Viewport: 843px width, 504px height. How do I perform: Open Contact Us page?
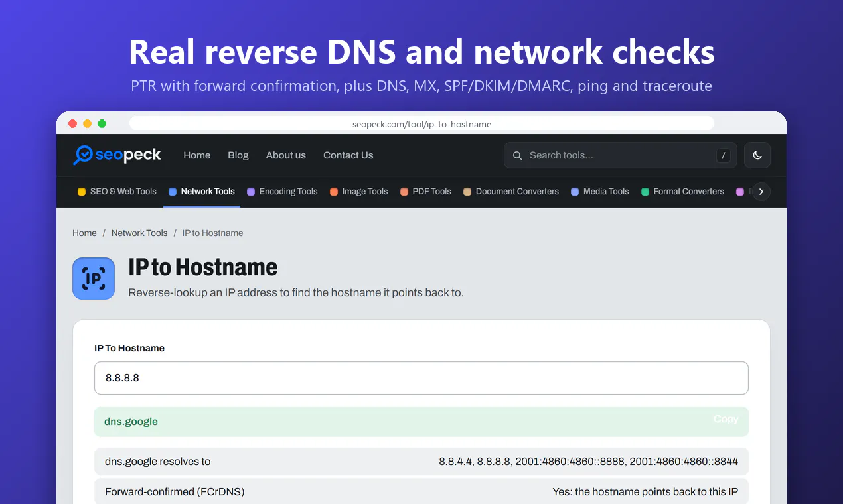tap(348, 155)
